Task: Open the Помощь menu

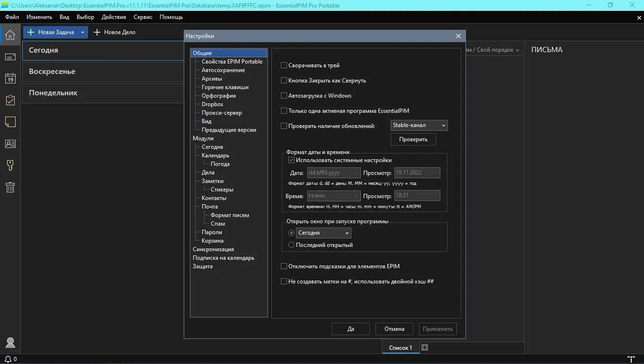Action: click(x=171, y=17)
